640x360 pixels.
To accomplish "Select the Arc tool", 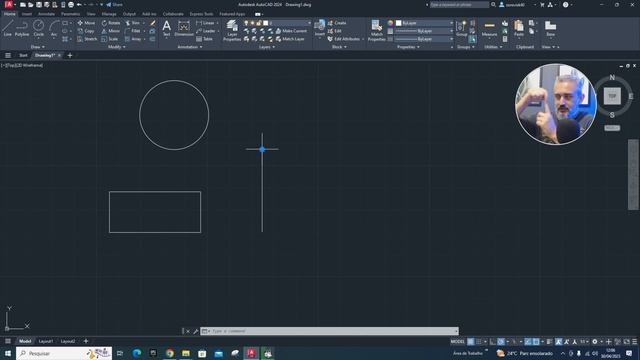I will coord(54,28).
